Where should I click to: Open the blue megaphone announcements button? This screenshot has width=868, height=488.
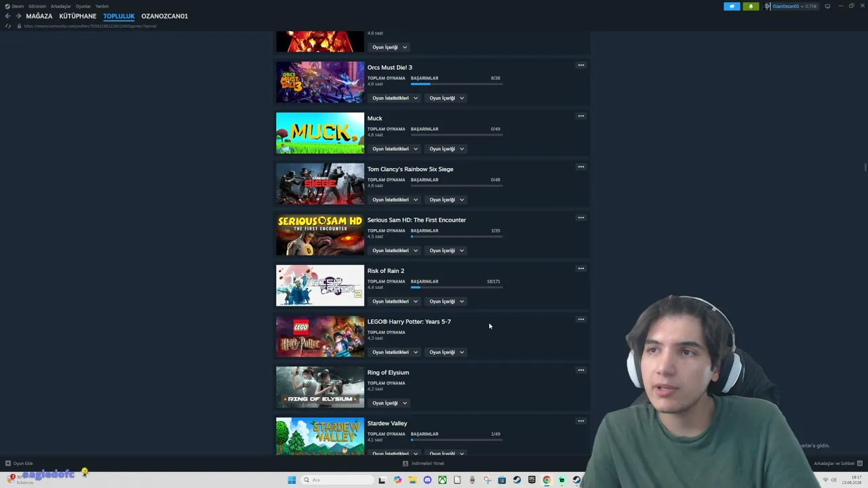coord(732,6)
